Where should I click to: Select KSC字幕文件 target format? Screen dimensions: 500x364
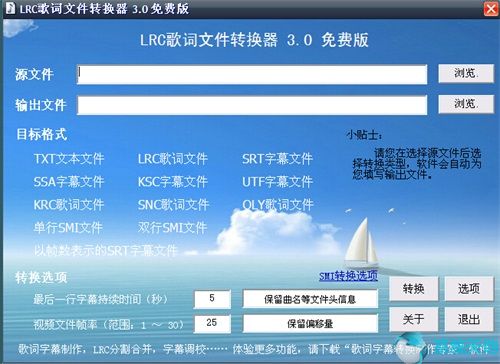(x=173, y=182)
